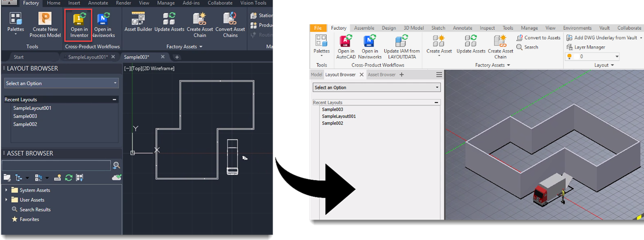Click Open in AutoCAD in Inventor ribbon
The width and height of the screenshot is (644, 240).
(346, 47)
